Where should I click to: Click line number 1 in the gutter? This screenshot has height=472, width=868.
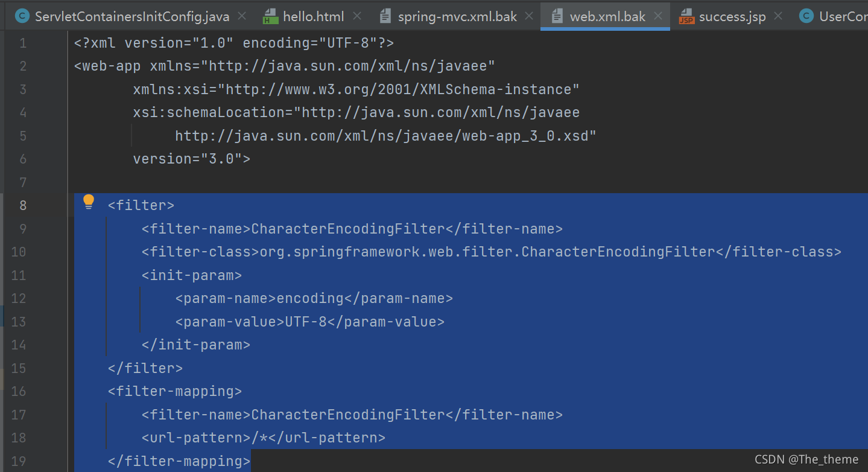tap(23, 43)
